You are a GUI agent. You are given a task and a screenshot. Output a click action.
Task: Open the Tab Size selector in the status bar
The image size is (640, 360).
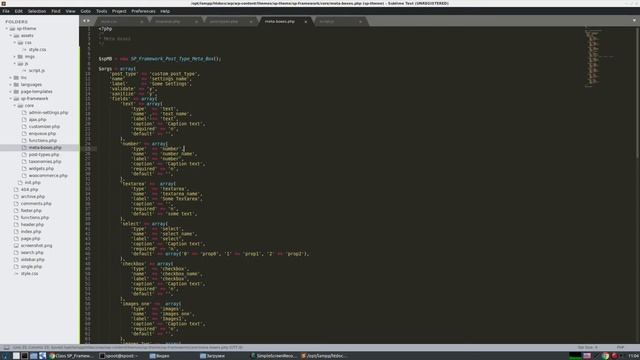[588, 347]
